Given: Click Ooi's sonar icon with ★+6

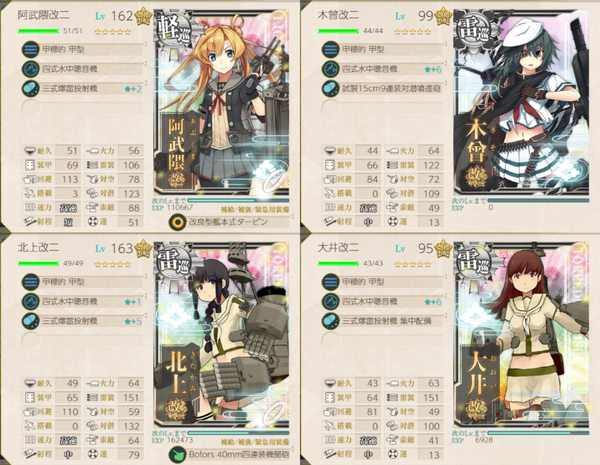Looking at the screenshot, I should pyautogui.click(x=331, y=302).
